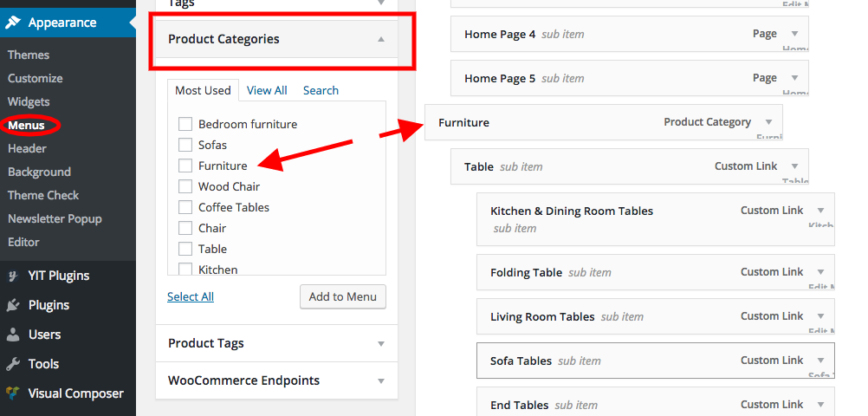Expand the Product Tags panel
The width and height of the screenshot is (868, 416).
point(380,344)
